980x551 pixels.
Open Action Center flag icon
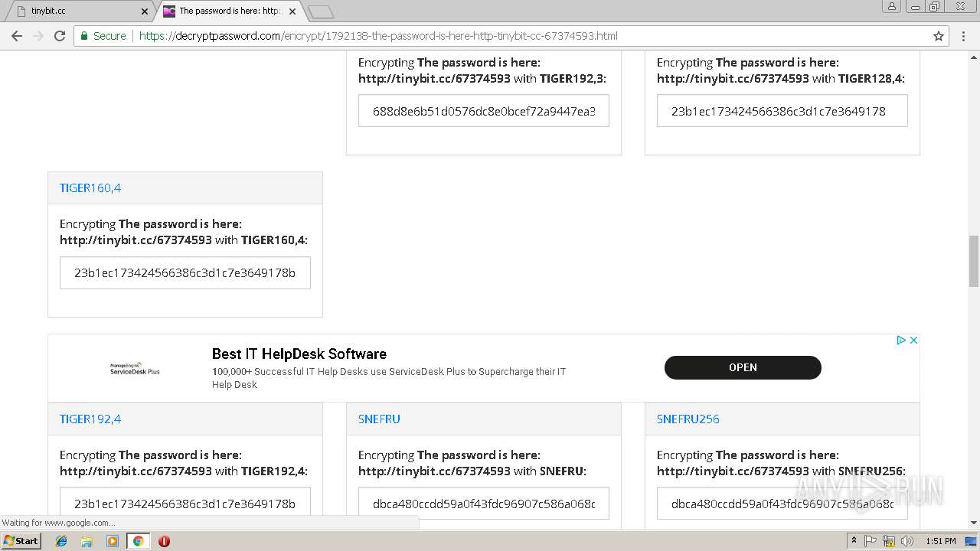pos(871,541)
